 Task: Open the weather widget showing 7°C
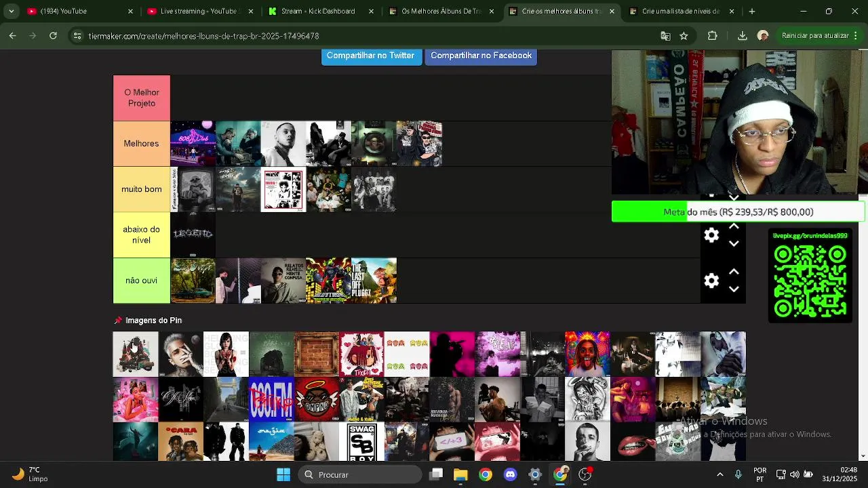pyautogui.click(x=28, y=474)
